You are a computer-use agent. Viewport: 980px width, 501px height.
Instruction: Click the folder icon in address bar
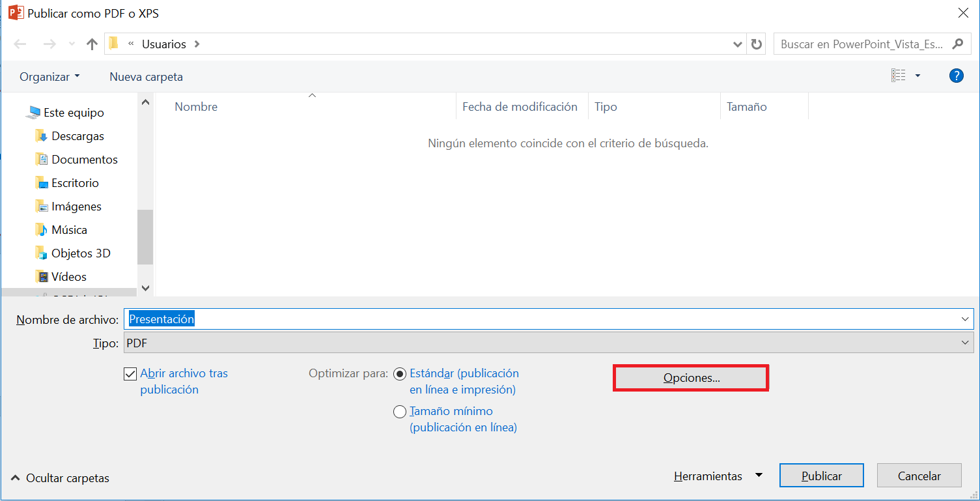[x=115, y=44]
